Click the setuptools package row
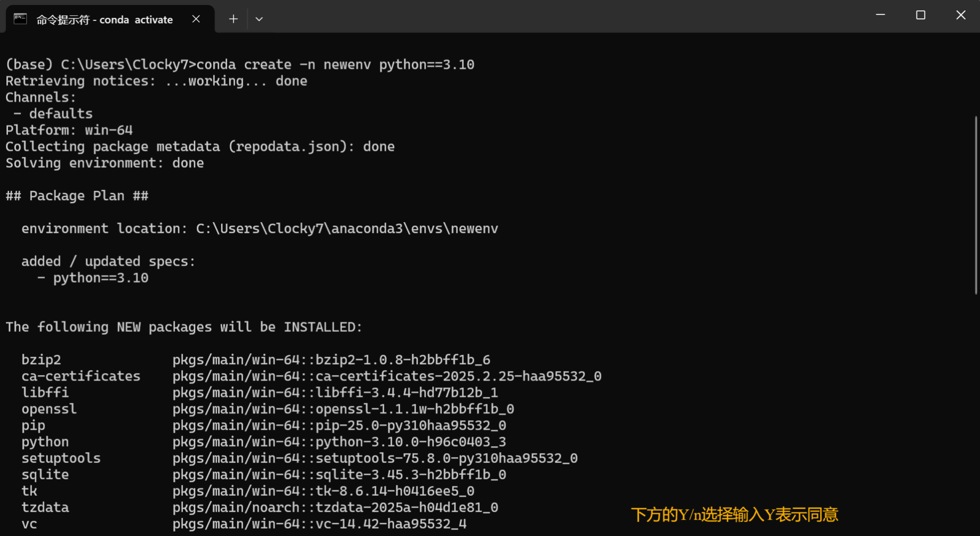980x536 pixels. tap(299, 458)
